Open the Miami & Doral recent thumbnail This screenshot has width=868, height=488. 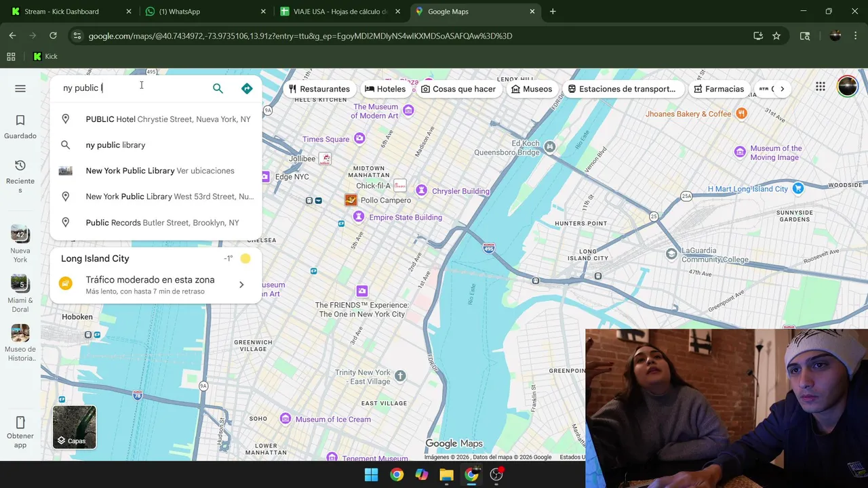tap(20, 284)
